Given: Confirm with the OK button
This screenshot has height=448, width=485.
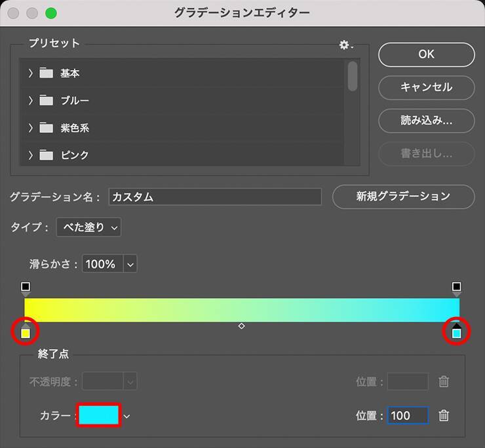Looking at the screenshot, I should pos(427,55).
